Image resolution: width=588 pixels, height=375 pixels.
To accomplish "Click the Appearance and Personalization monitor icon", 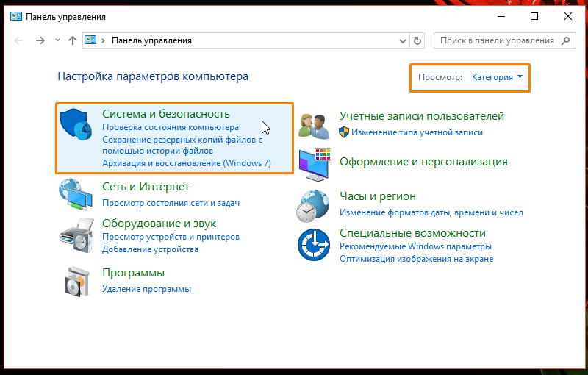I will click(315, 165).
